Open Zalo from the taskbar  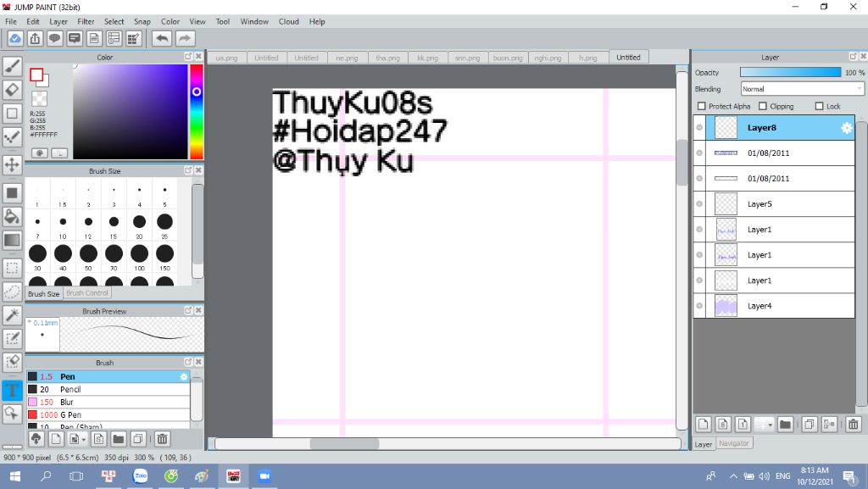(x=140, y=475)
